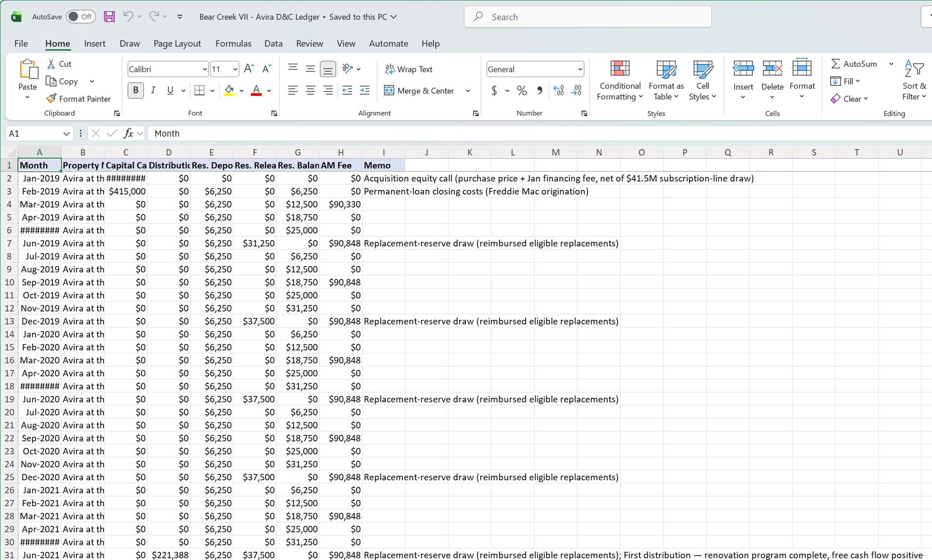Screen dimensions: 932x560
Task: Apply percent style to the number
Action: point(522,91)
